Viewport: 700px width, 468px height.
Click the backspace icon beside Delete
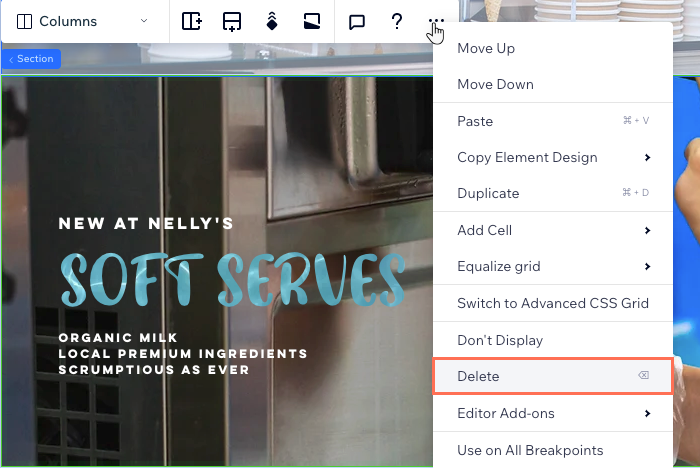coord(643,375)
